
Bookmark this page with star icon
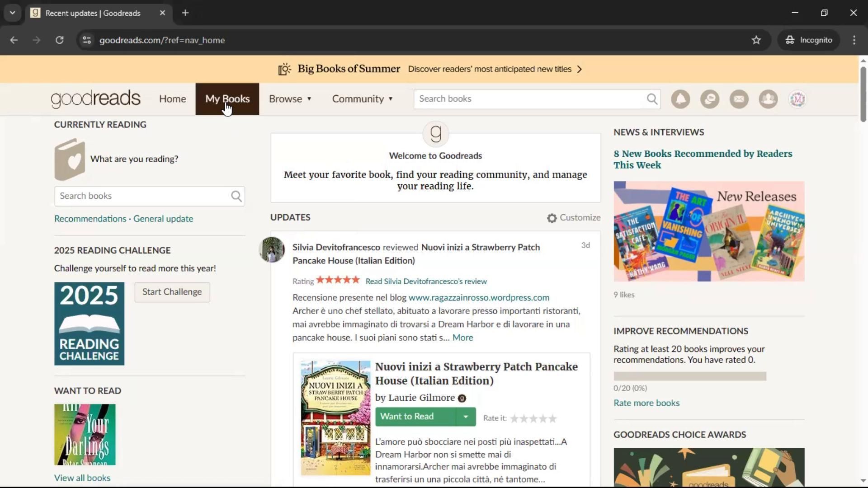[756, 40]
